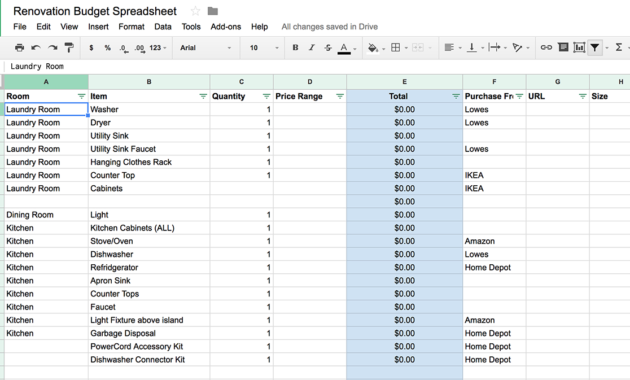Viewport: 630px width, 380px height.
Task: Open the fill color bucket
Action: (373, 48)
